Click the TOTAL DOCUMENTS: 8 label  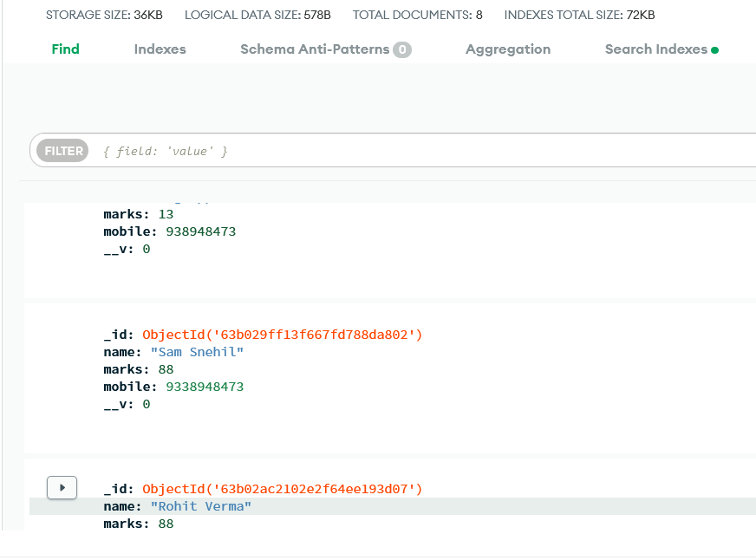418,15
